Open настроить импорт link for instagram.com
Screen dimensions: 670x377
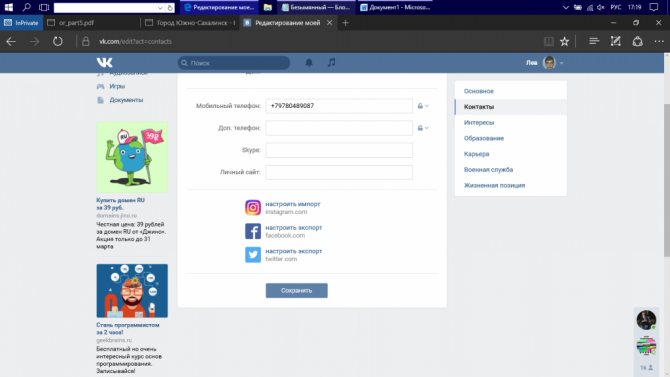coord(293,204)
